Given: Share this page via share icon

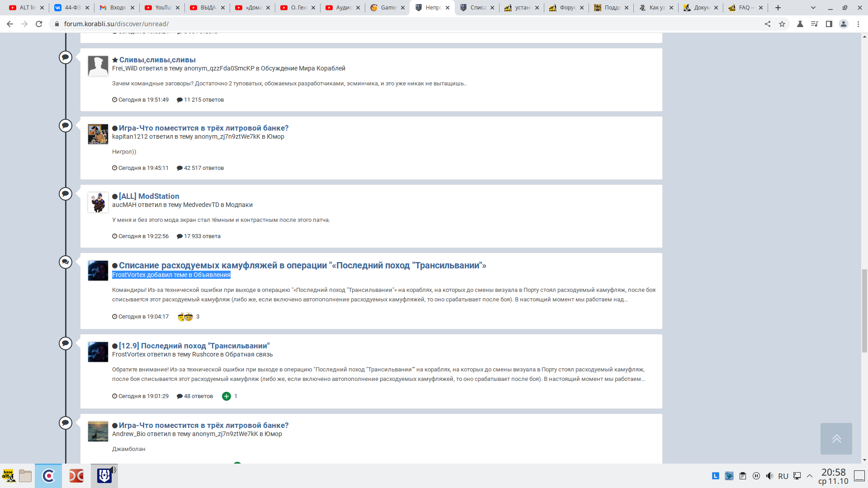Looking at the screenshot, I should pos(768,24).
